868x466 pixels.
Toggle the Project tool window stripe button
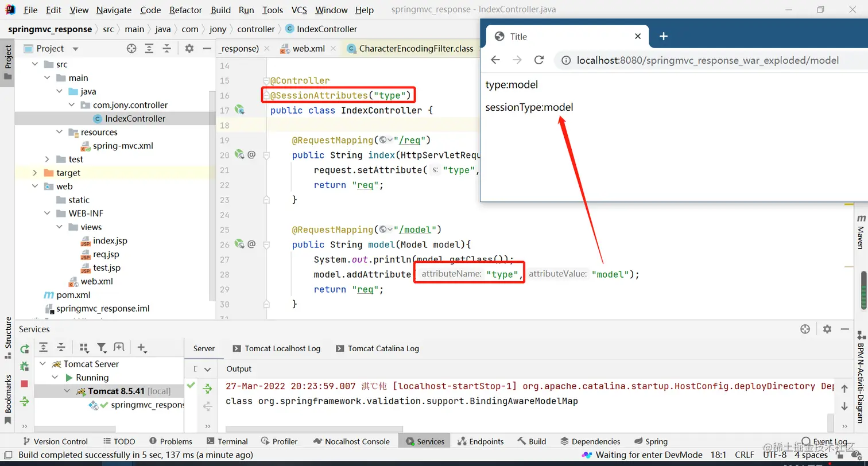[x=8, y=62]
